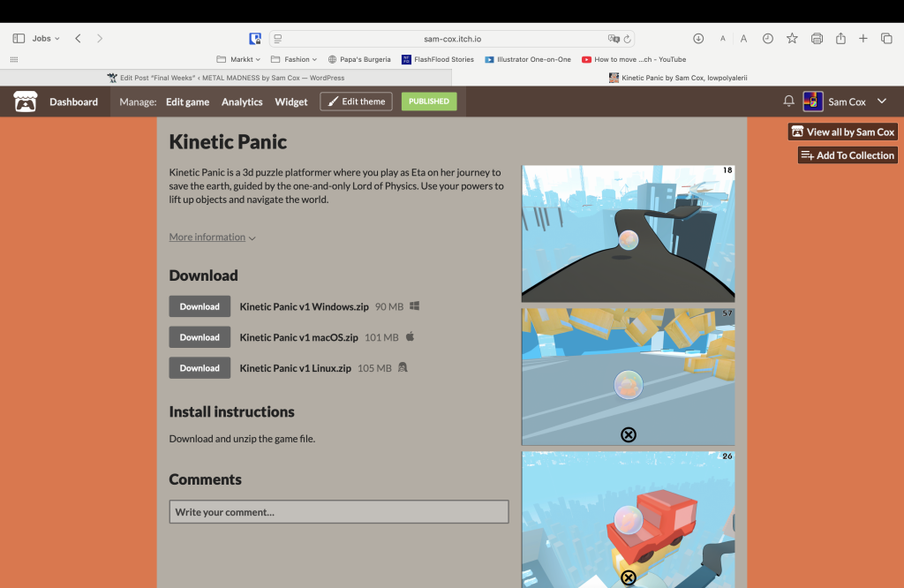Download Kinetic Panic v1 Linux.zip
This screenshot has height=588, width=904.
click(200, 368)
